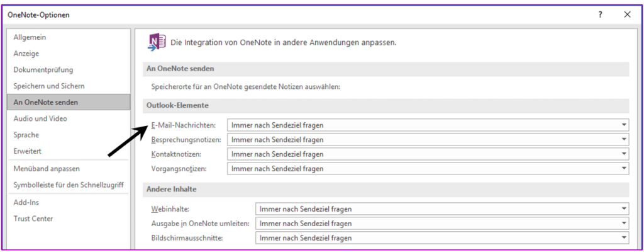This screenshot has height=252, width=644.
Task: Click the Vorgangsnotizen label
Action: click(x=179, y=168)
